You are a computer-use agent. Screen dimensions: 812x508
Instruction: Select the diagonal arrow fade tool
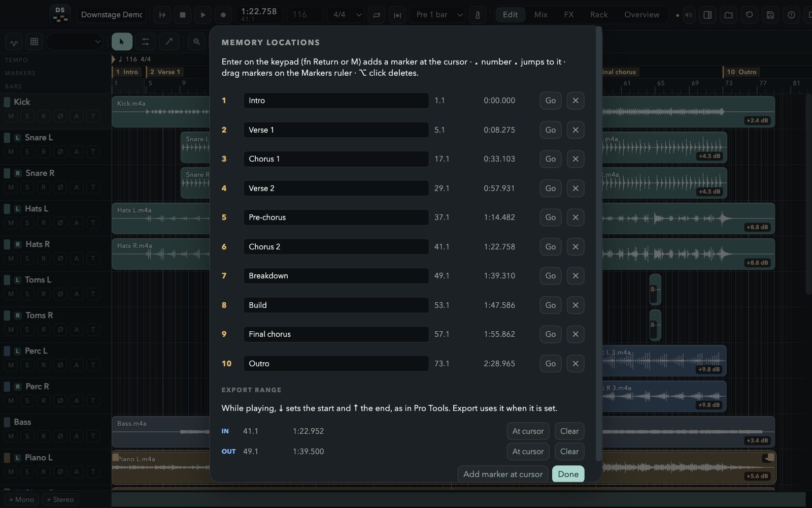(169, 42)
